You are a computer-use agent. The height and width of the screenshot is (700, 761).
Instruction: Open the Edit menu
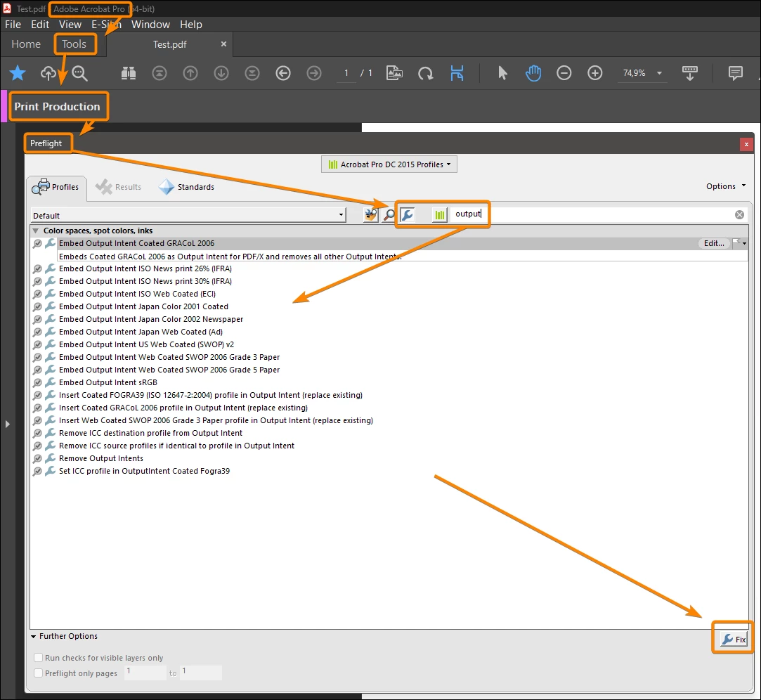tap(40, 25)
